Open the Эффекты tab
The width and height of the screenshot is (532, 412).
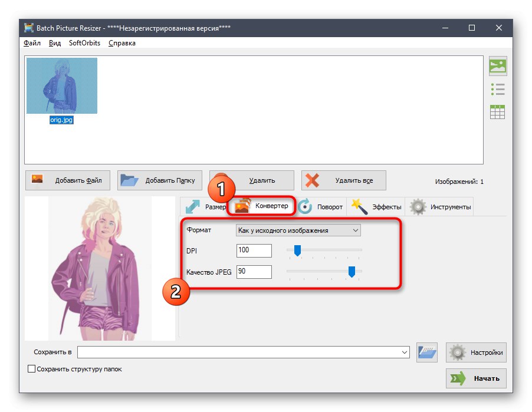tap(376, 206)
